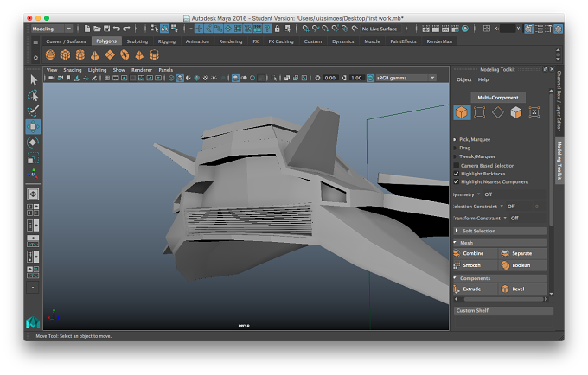
Task: Click the New Scene icon
Action: [x=87, y=29]
